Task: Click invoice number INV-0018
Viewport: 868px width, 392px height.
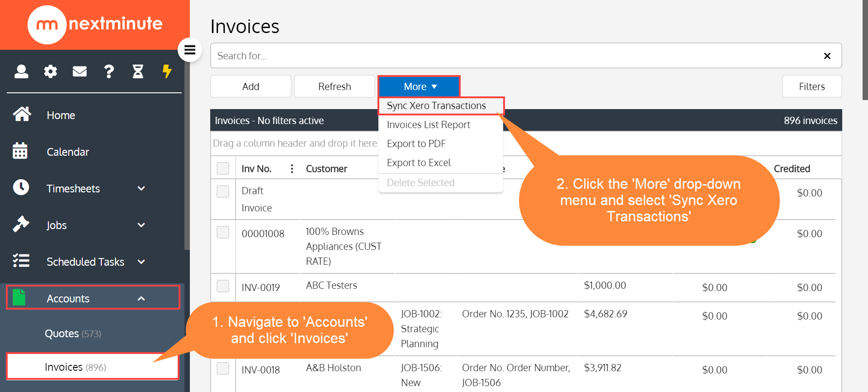Action: click(261, 370)
